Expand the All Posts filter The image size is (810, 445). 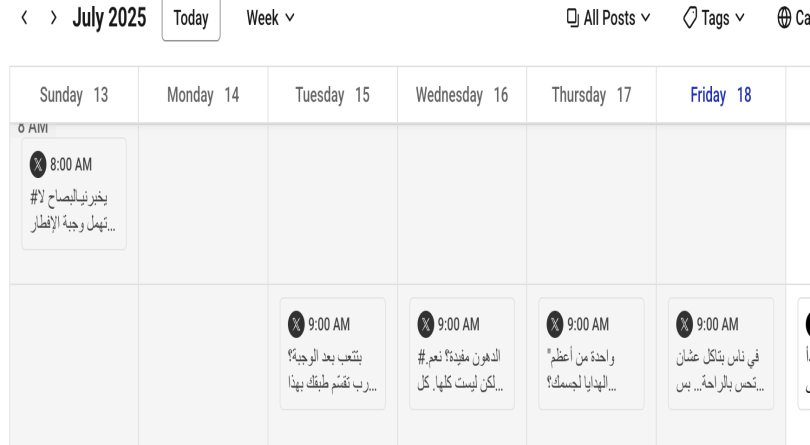(x=608, y=18)
